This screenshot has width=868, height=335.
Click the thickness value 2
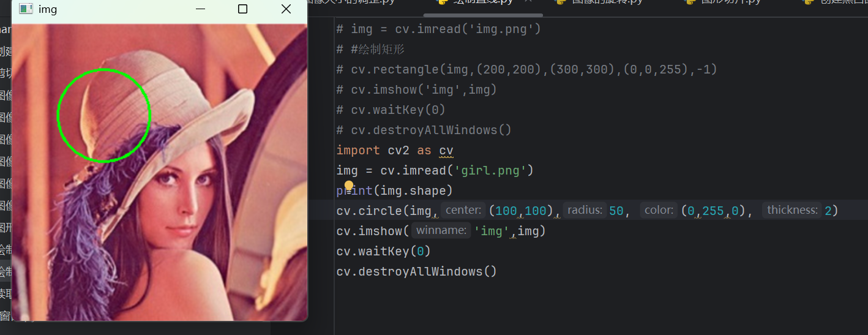(828, 211)
